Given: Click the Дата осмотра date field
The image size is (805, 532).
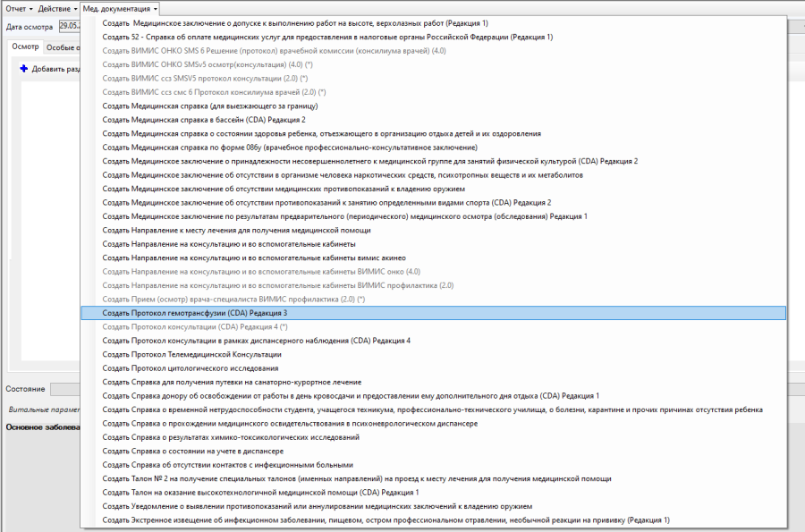Looking at the screenshot, I should point(69,26).
